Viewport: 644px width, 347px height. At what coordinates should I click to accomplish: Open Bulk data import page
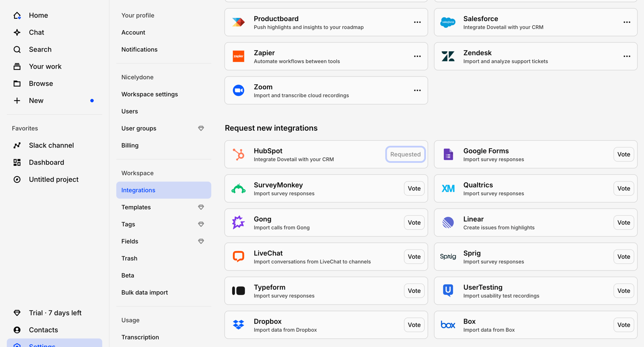pyautogui.click(x=164, y=292)
